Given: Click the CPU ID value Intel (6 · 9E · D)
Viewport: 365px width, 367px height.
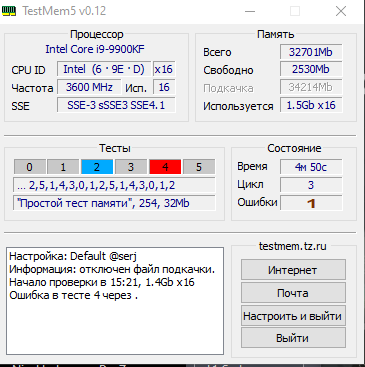Looking at the screenshot, I should [104, 69].
